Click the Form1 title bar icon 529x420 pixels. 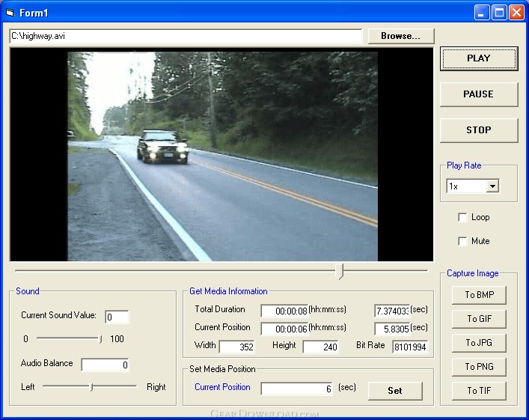pyautogui.click(x=10, y=13)
